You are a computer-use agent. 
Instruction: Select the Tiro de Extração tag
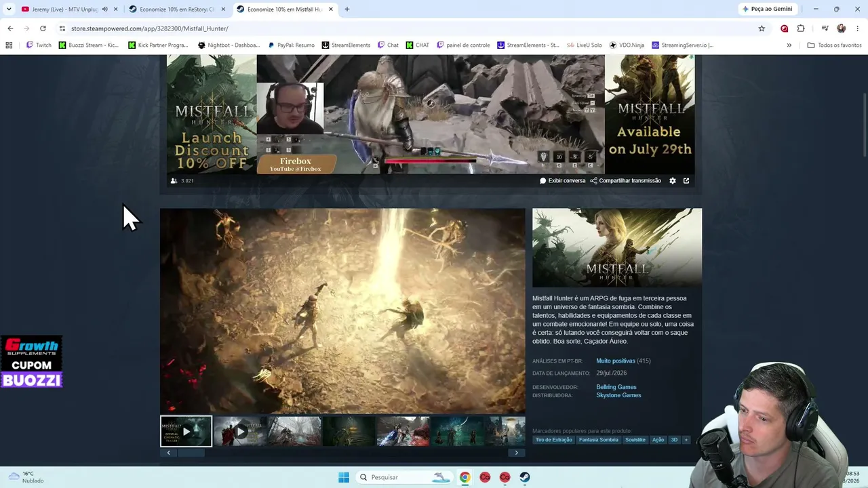click(554, 440)
